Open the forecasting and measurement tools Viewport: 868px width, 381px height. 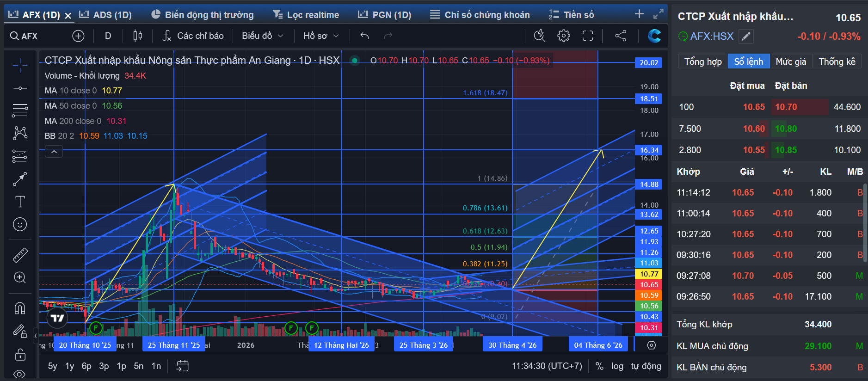tap(20, 156)
